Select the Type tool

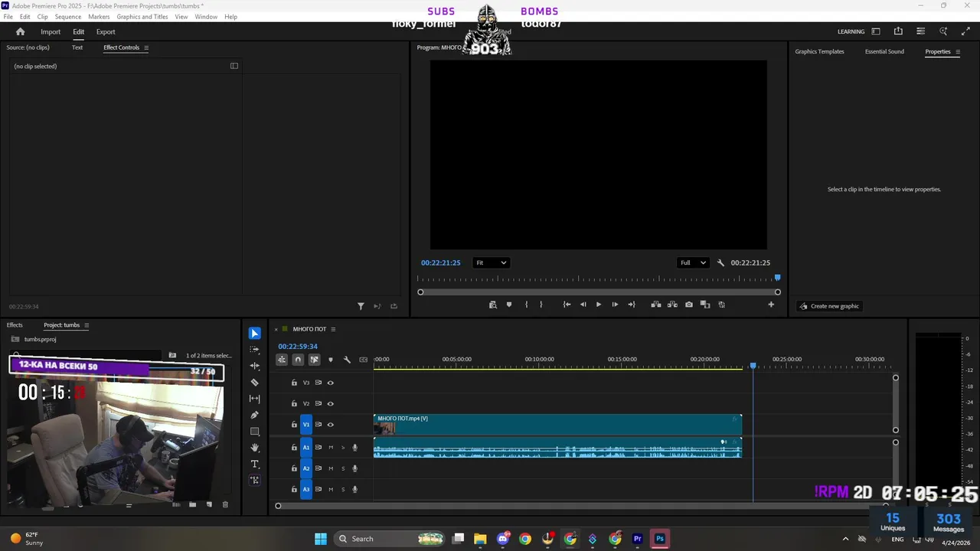pyautogui.click(x=254, y=464)
